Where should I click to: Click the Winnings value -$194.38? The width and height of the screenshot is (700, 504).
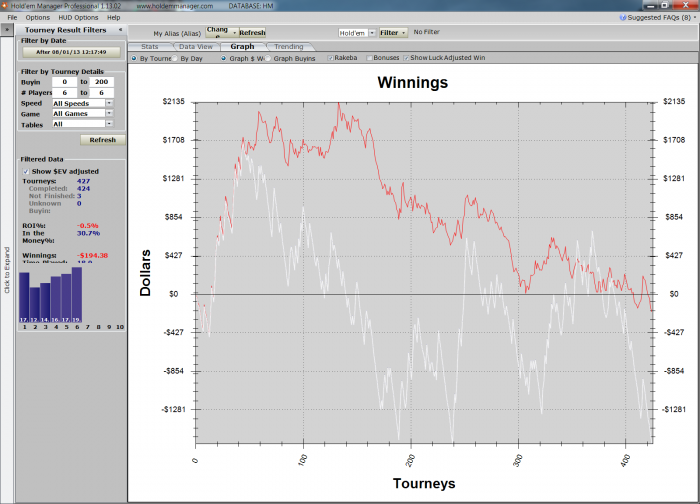(x=92, y=255)
